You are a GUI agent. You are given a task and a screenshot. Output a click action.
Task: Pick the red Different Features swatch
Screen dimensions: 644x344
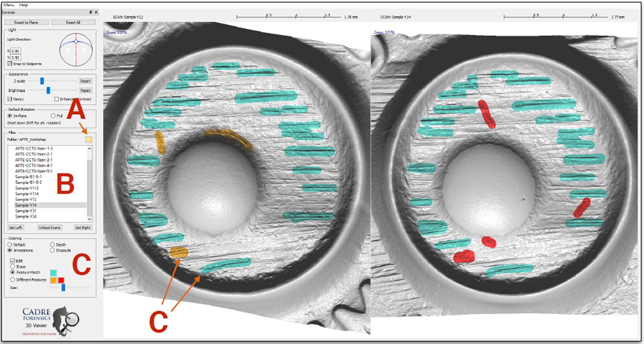[x=61, y=280]
